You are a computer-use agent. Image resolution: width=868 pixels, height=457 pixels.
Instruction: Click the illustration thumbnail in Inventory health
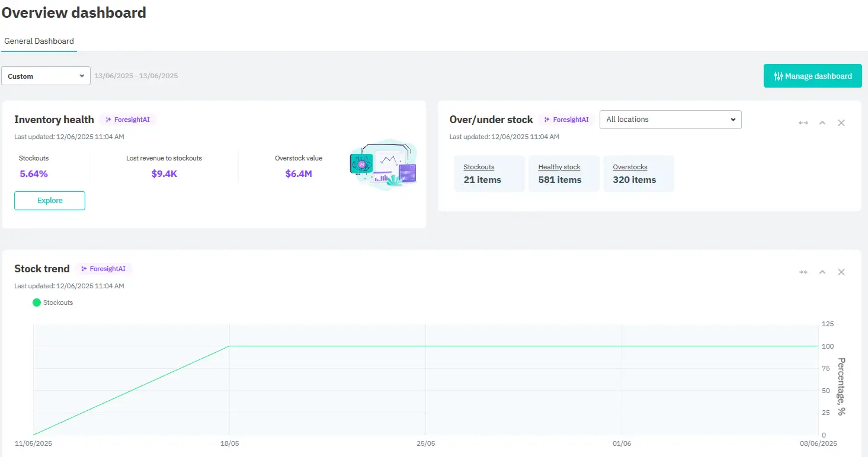click(383, 164)
